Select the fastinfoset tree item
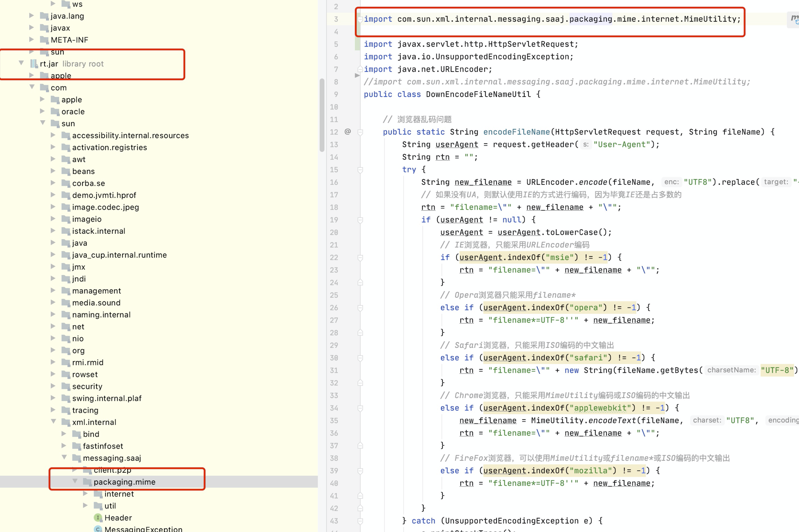Viewport: 799px width, 532px height. (x=103, y=446)
